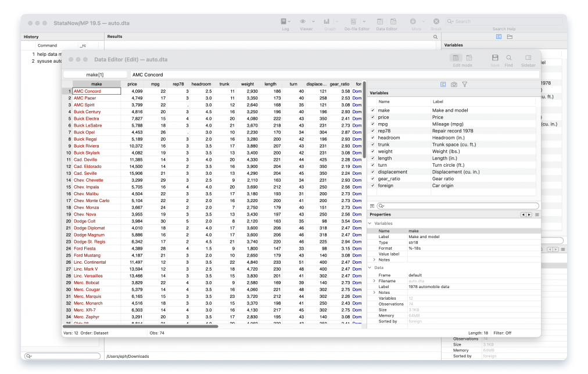Toggle the mpg variable checkbox

(x=373, y=124)
